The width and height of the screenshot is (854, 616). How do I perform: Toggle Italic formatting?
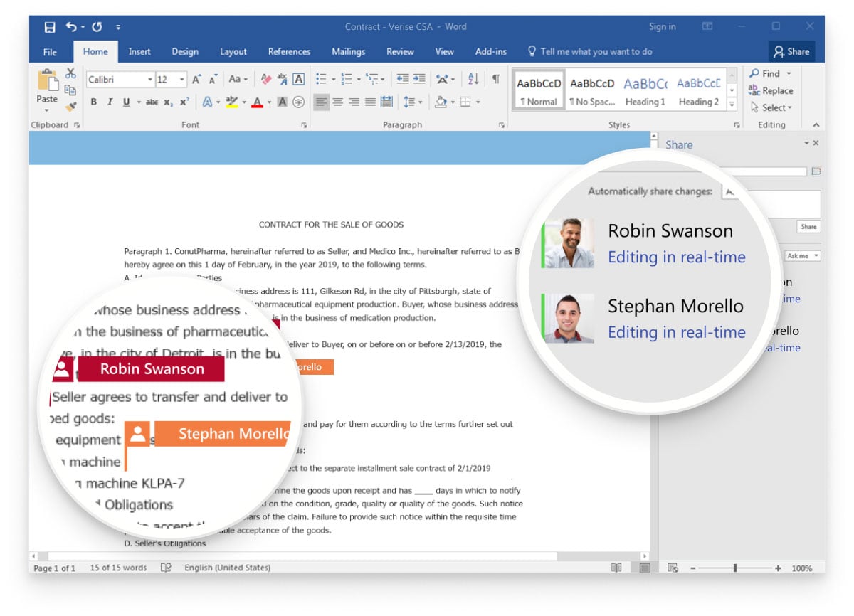110,102
